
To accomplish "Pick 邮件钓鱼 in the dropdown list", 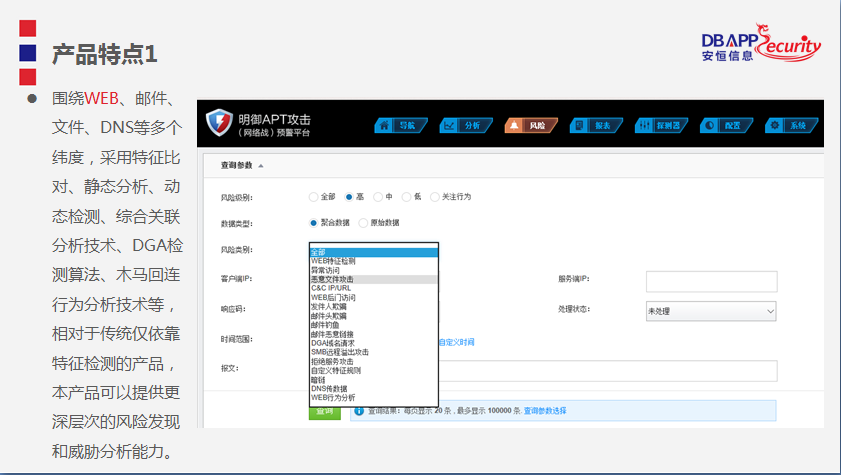I will [374, 325].
